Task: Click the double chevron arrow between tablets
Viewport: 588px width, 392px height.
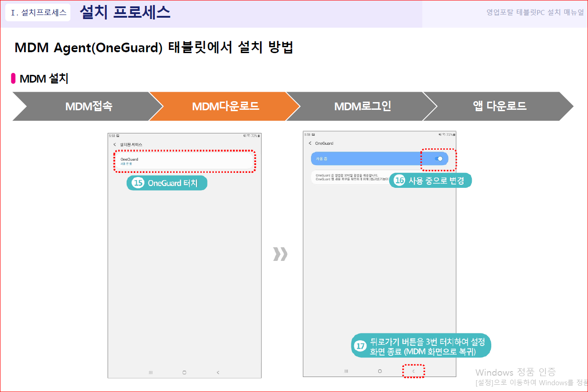Action: tap(280, 255)
